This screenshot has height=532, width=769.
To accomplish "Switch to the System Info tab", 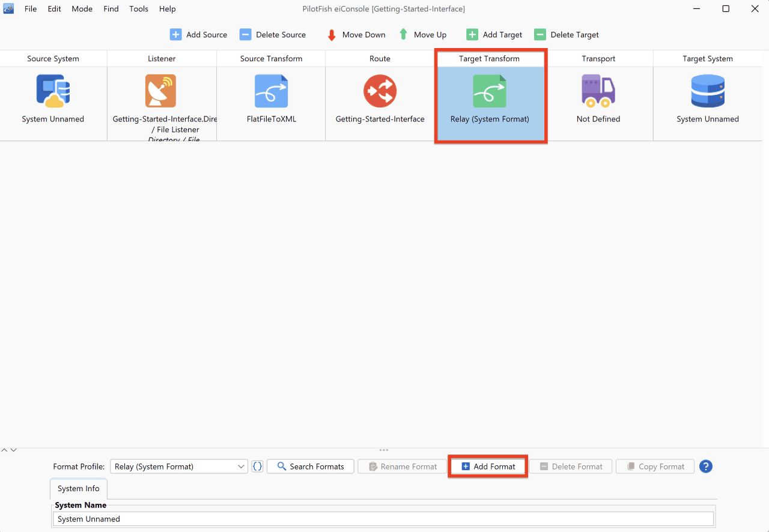I will pyautogui.click(x=79, y=489).
